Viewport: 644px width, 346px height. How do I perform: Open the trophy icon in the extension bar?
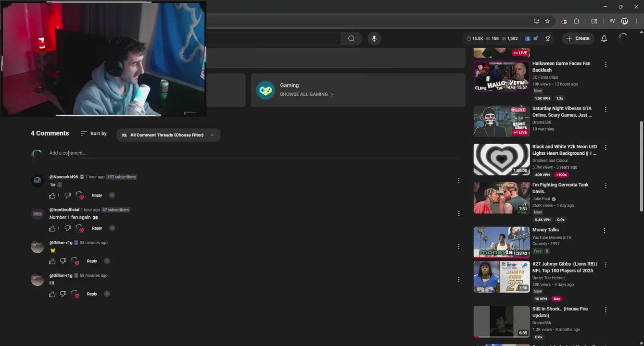click(x=548, y=38)
